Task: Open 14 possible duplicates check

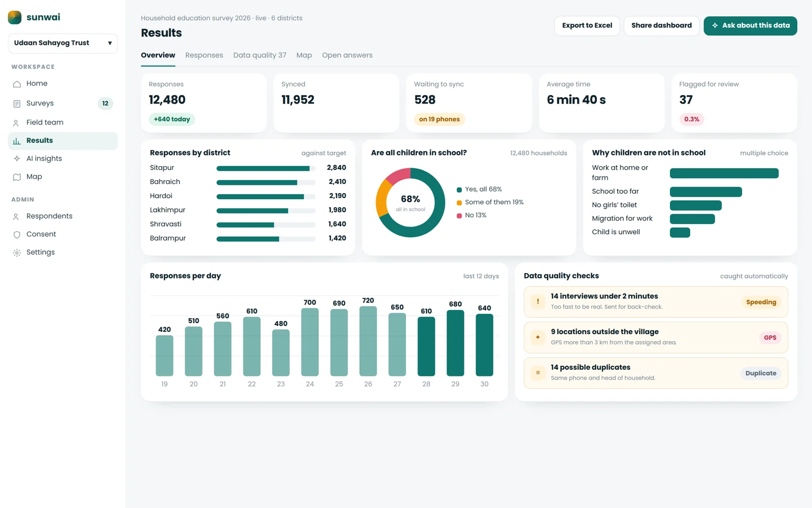Action: click(x=656, y=373)
